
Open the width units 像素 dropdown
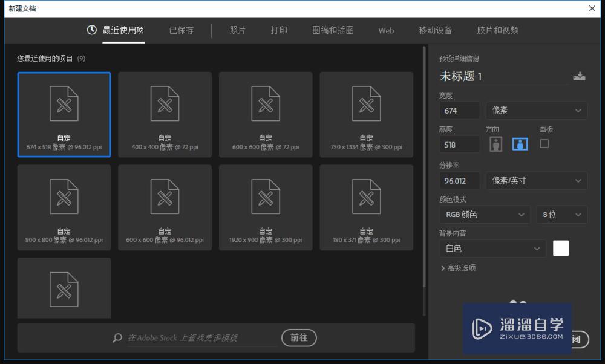click(x=536, y=110)
